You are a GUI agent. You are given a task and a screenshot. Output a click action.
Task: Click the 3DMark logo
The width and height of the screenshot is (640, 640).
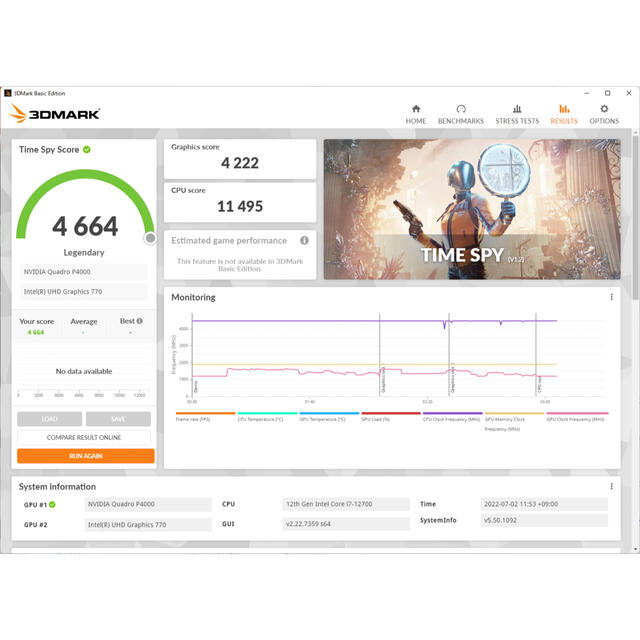click(x=55, y=113)
